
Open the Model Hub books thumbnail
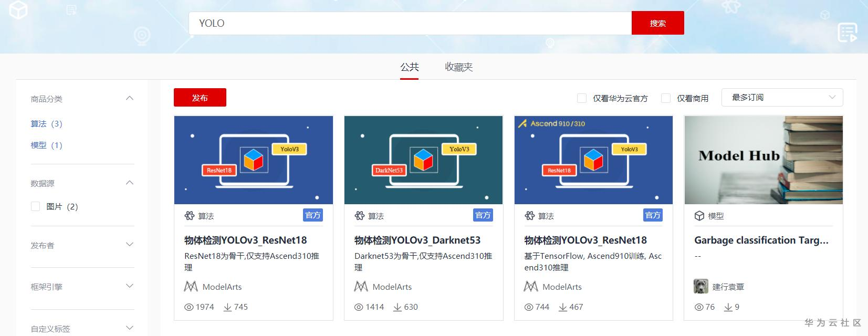pos(764,160)
